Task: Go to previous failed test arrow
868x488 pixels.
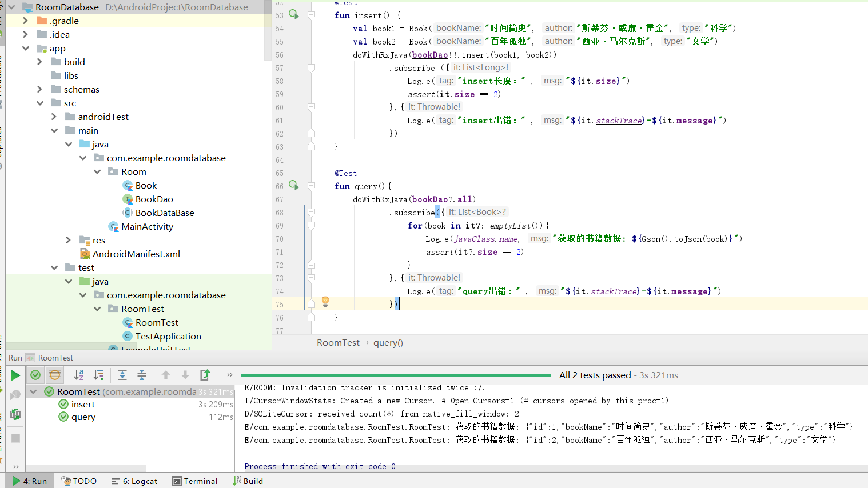Action: tap(166, 375)
